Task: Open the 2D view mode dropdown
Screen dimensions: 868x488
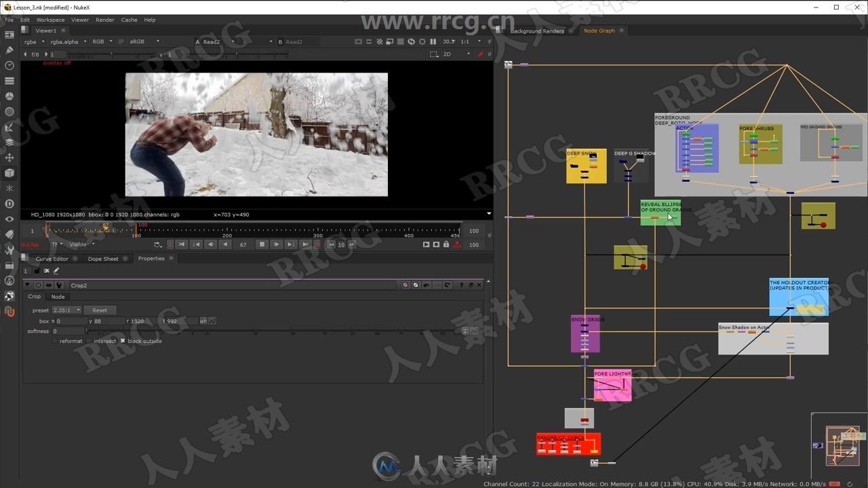Action: click(456, 54)
